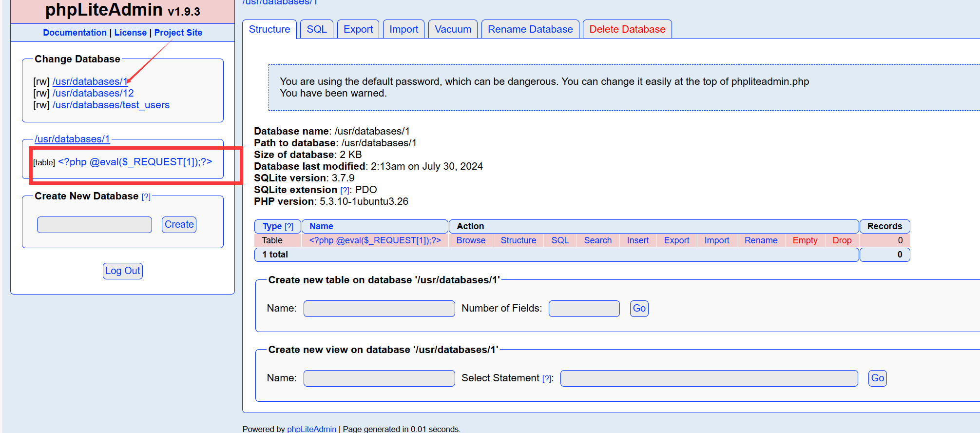The height and width of the screenshot is (433, 980).
Task: Click the 'Size of database: 2 KB' text
Action: pos(308,155)
